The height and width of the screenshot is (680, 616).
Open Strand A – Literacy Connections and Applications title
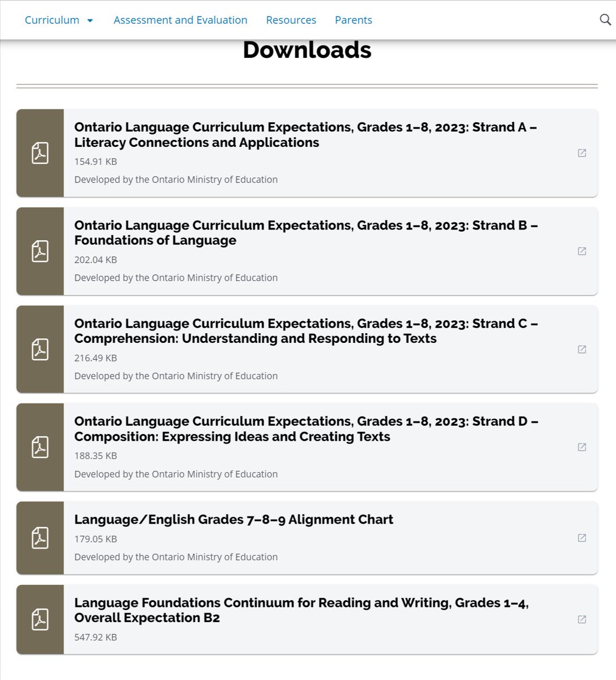tap(305, 135)
